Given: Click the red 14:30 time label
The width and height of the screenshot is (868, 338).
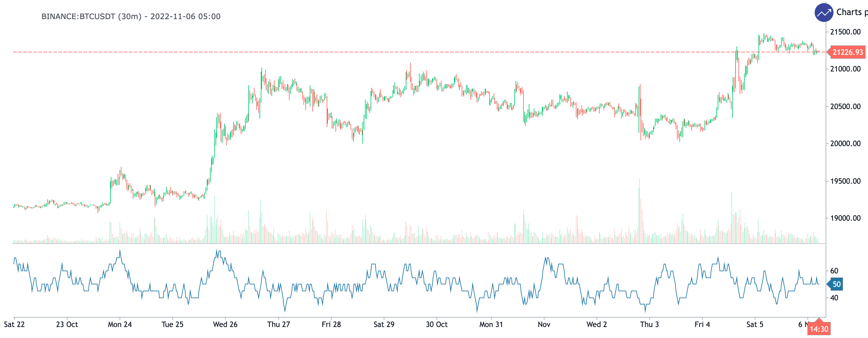Looking at the screenshot, I should 818,329.
